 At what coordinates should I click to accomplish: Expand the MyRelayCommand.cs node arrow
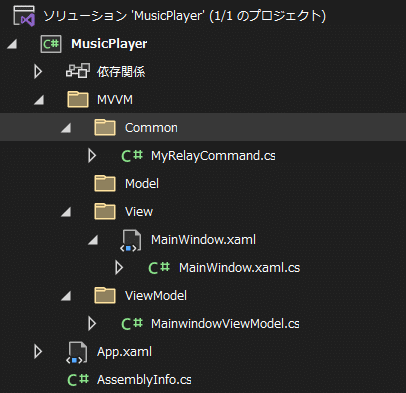(92, 156)
